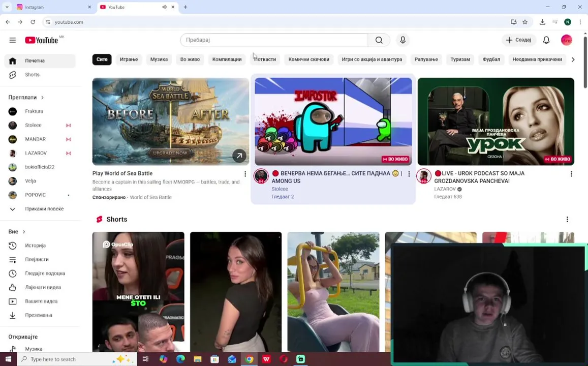The height and width of the screenshot is (366, 588).
Task: Open Windows Start menu
Action: (8, 359)
